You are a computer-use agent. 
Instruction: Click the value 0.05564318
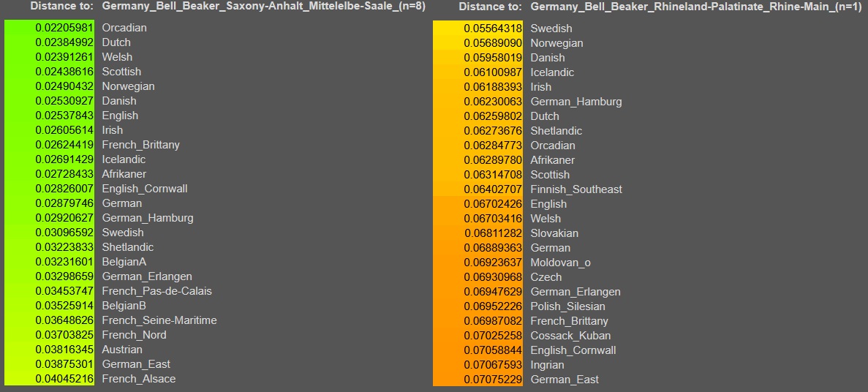(493, 29)
